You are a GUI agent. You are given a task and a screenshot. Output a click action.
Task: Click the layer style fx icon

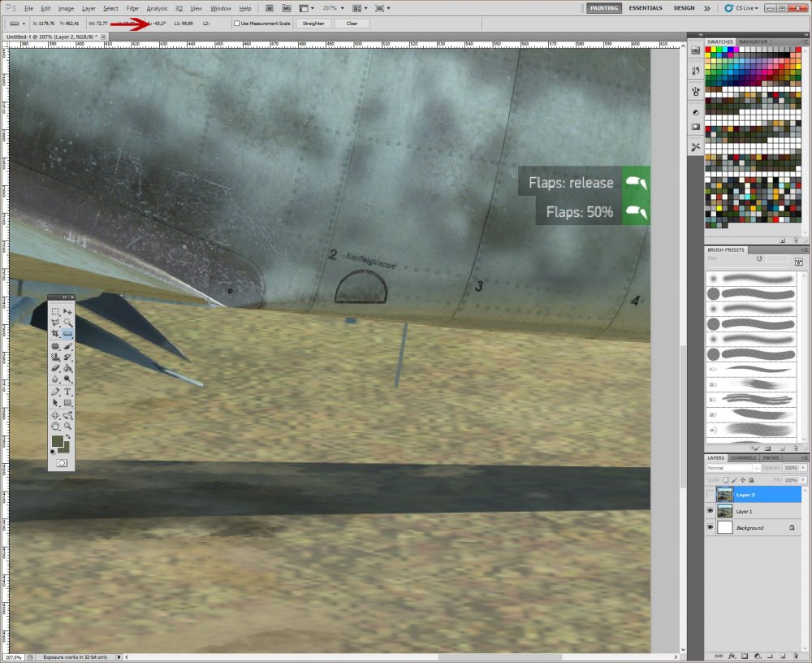[x=732, y=655]
